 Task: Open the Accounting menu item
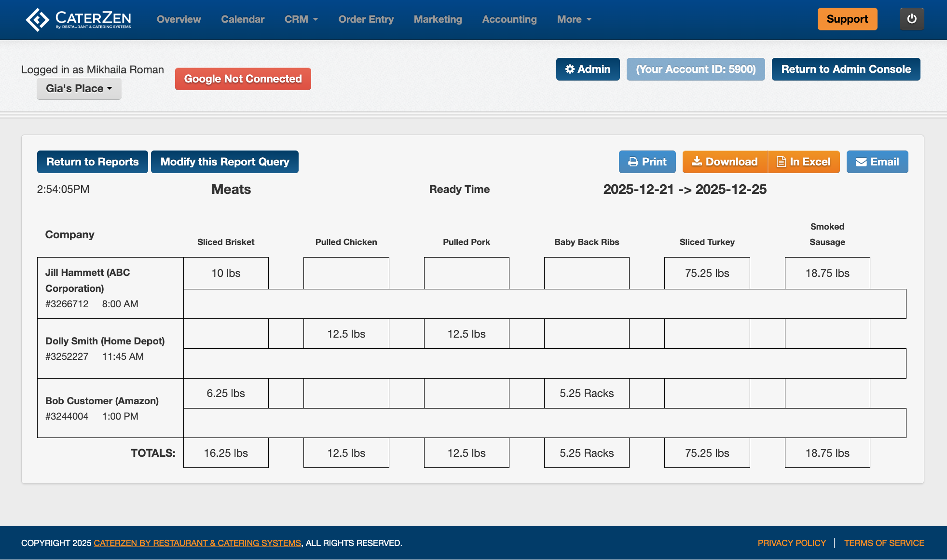[x=509, y=19]
